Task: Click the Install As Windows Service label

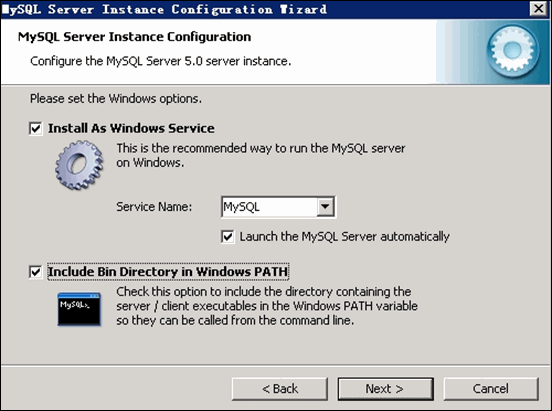Action: [131, 129]
